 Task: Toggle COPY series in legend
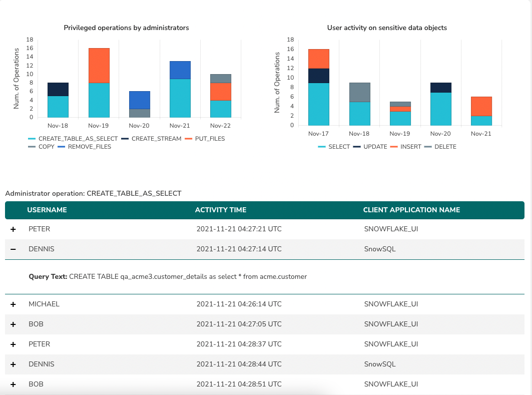(x=42, y=147)
